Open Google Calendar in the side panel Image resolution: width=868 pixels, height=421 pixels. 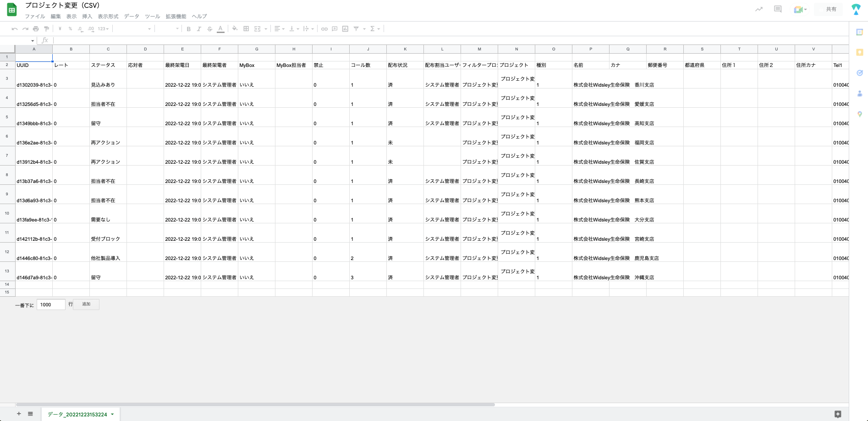(x=859, y=33)
